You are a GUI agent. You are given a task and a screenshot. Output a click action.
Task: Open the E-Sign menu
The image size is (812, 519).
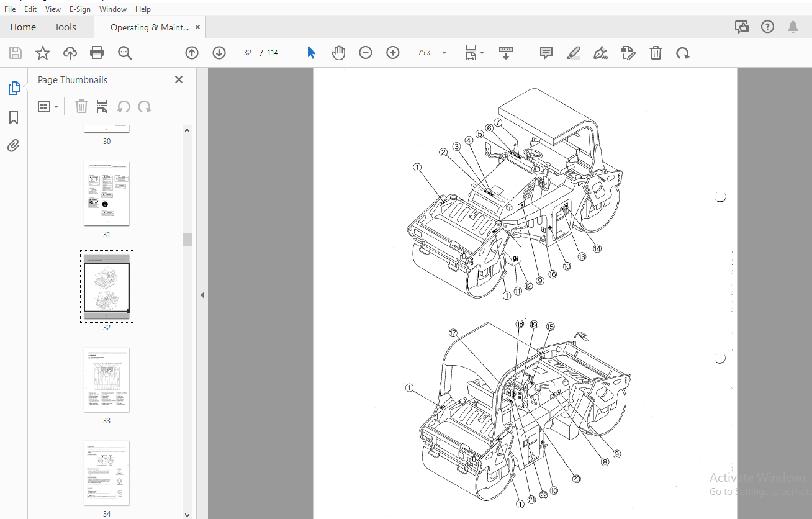[x=80, y=9]
